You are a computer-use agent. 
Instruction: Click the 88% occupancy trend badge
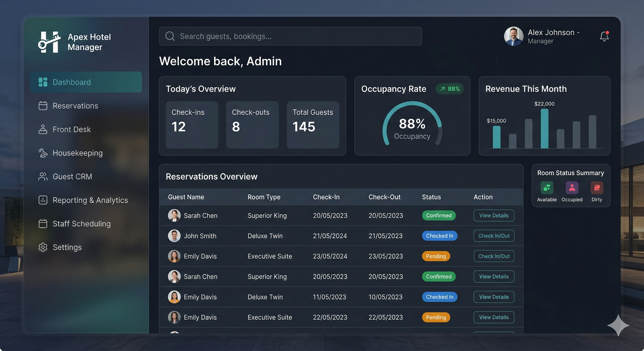[x=450, y=89]
